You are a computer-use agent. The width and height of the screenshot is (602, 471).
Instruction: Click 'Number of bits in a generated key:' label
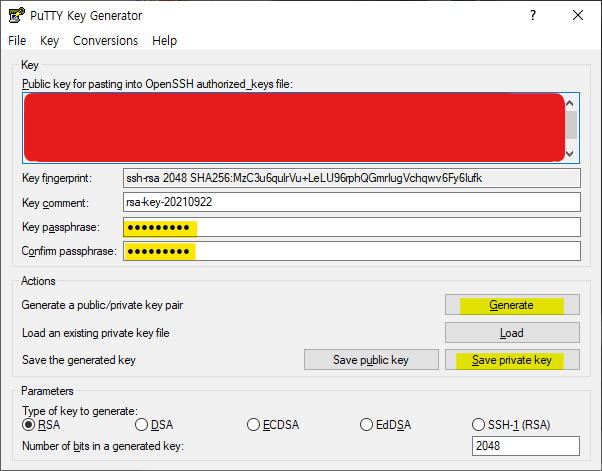click(103, 446)
